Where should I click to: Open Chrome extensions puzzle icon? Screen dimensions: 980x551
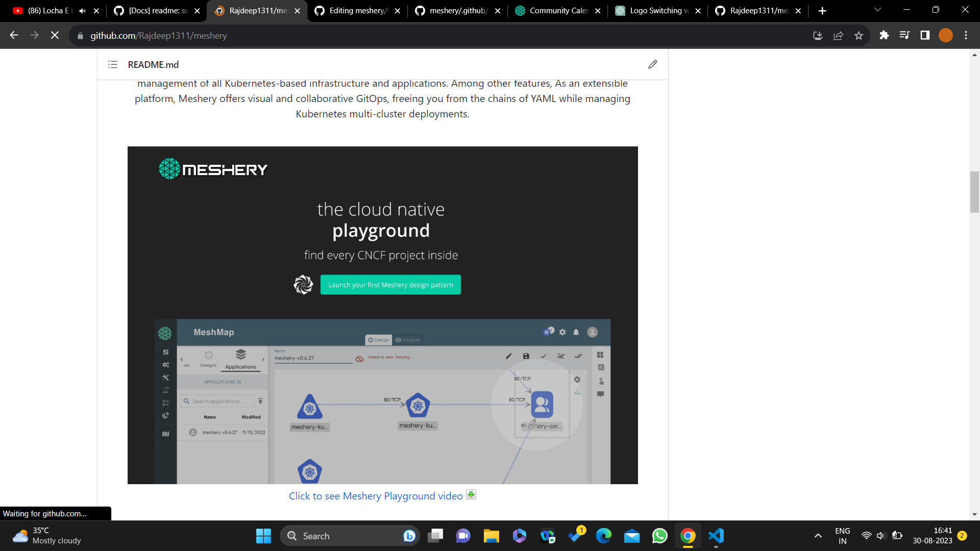(884, 35)
